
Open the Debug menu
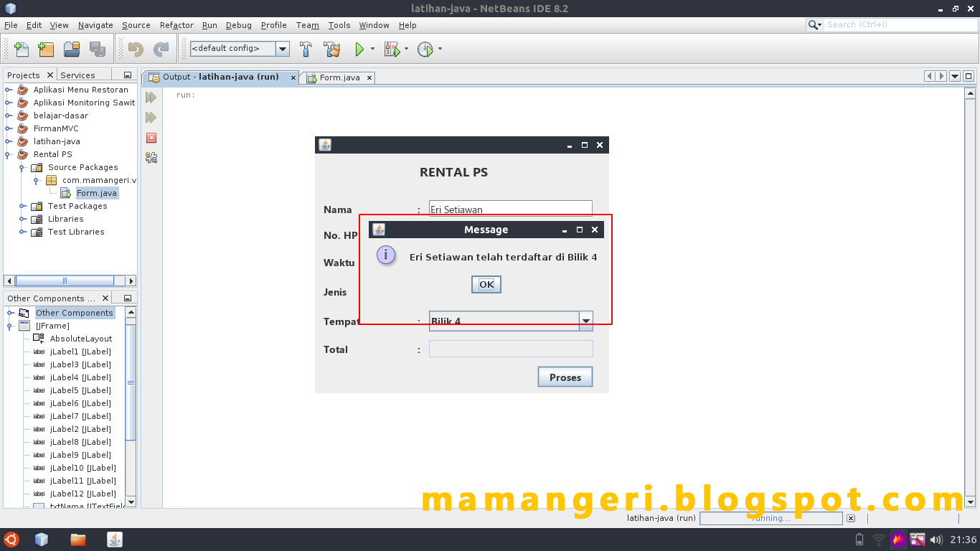(x=238, y=25)
